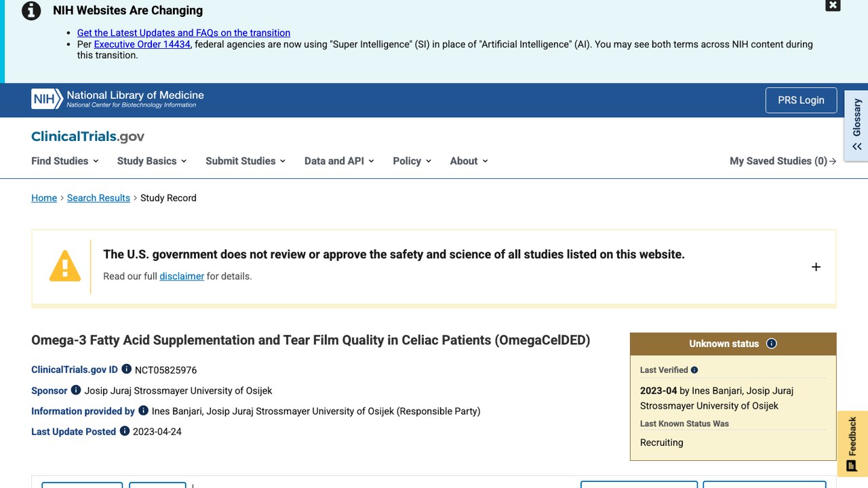Image resolution: width=868 pixels, height=488 pixels.
Task: Click the info icon in NIH banner
Action: point(31,11)
